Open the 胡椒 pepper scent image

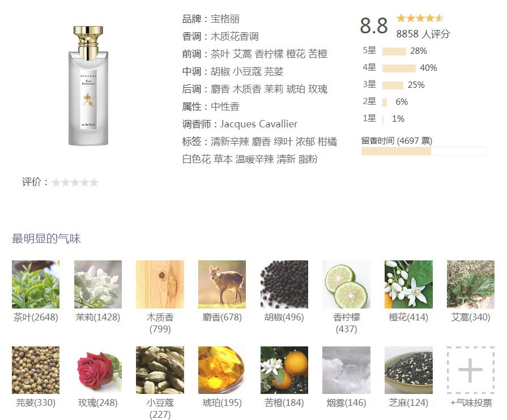284,284
